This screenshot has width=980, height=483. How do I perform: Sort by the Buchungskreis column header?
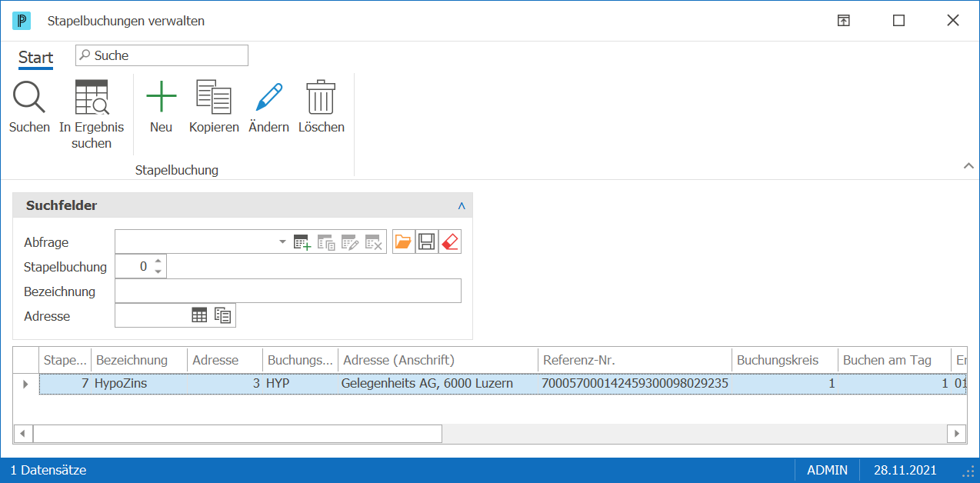[785, 360]
